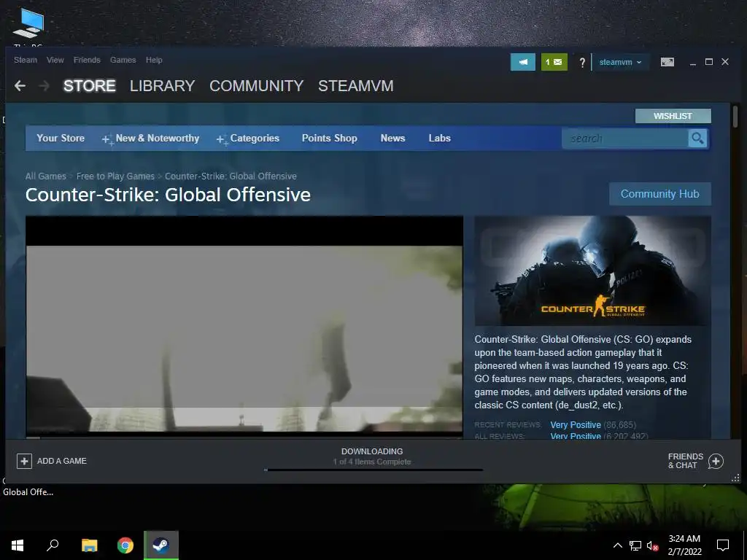The width and height of the screenshot is (747, 560).
Task: Click the taskbar clock and date
Action: tap(684, 545)
